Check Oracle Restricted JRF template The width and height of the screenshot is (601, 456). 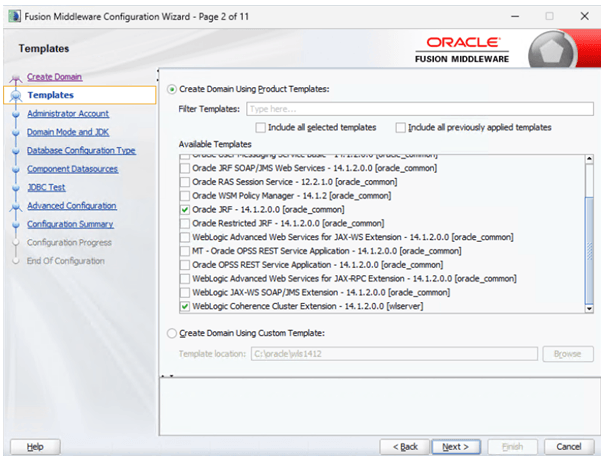pos(185,223)
